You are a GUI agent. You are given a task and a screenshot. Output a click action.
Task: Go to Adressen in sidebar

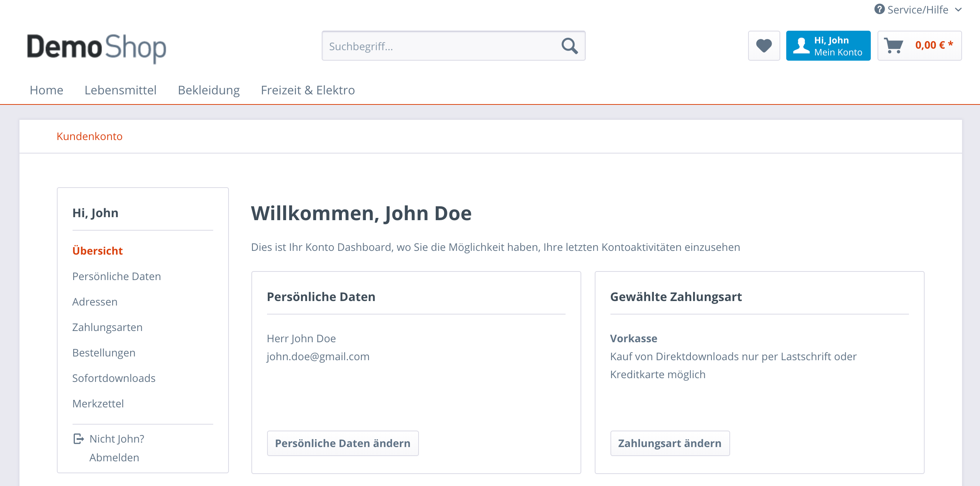point(95,302)
